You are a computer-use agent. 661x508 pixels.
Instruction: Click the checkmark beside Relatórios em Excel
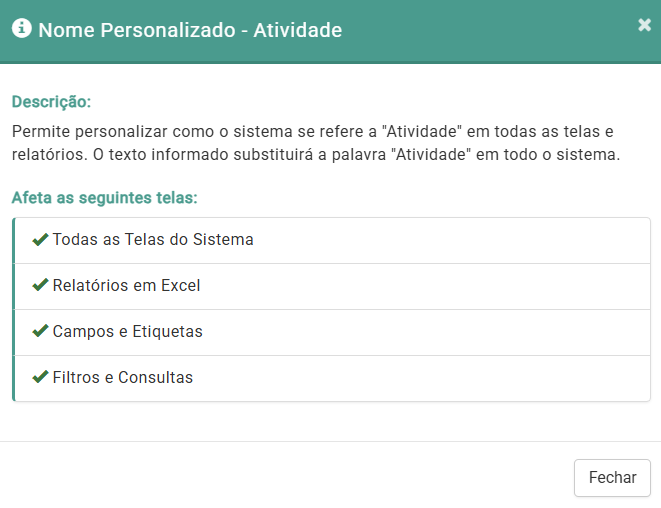click(40, 286)
